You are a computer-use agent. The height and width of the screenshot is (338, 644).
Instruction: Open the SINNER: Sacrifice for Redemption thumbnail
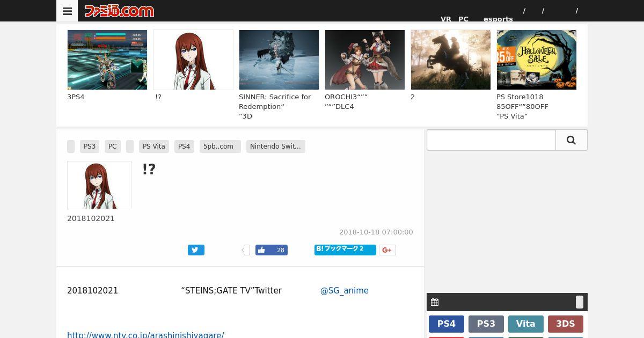point(279,60)
